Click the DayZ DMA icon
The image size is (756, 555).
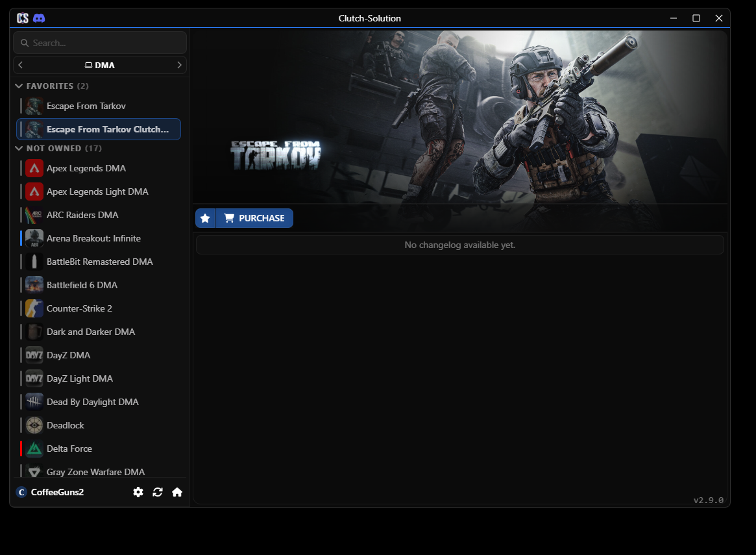[34, 355]
